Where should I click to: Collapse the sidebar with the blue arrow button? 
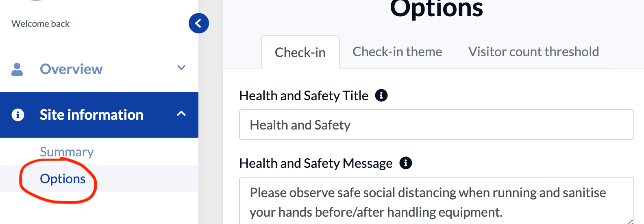198,23
